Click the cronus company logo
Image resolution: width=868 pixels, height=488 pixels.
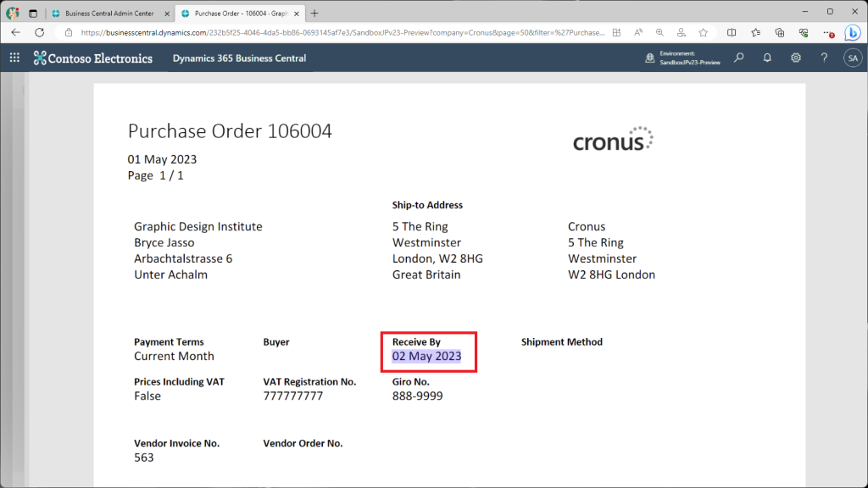613,139
